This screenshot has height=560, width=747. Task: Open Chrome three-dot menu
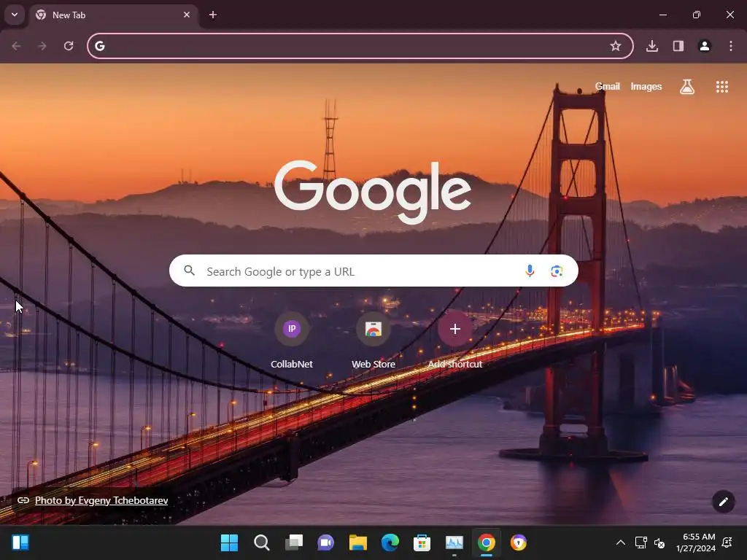731,46
